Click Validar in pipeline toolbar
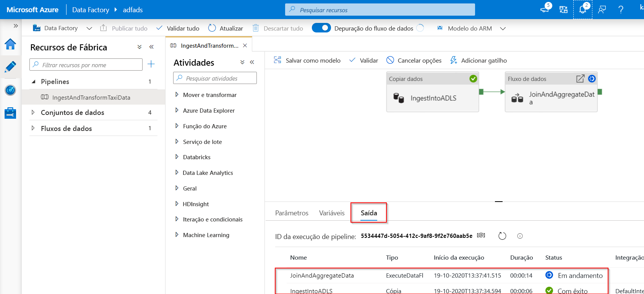Viewport: 644px width, 294px height. pos(364,60)
